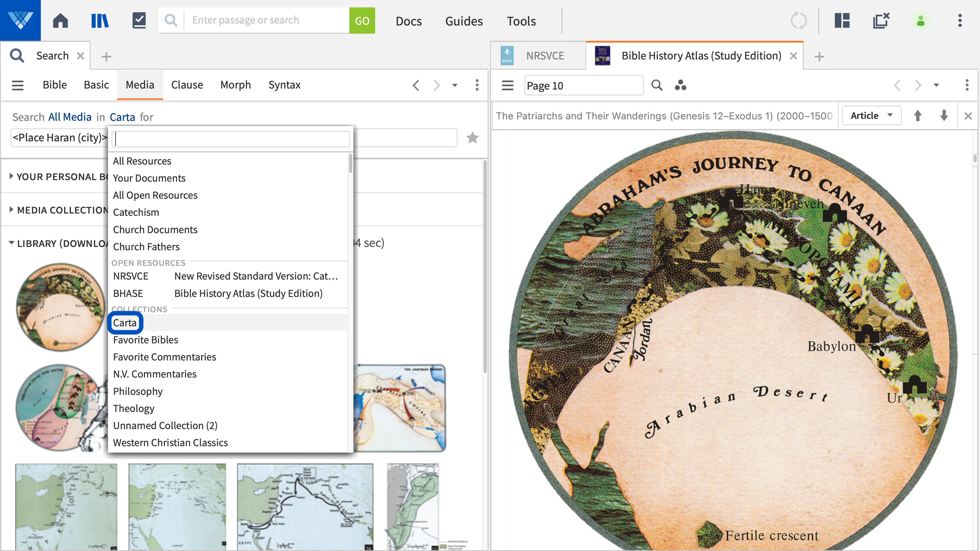This screenshot has width=980, height=551.
Task: Close all open panels with the close-panels icon
Action: [x=881, y=20]
